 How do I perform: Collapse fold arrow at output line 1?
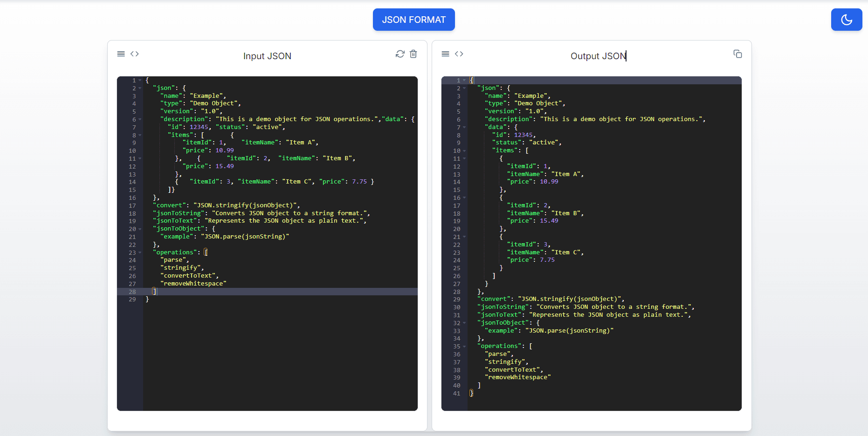tap(464, 80)
